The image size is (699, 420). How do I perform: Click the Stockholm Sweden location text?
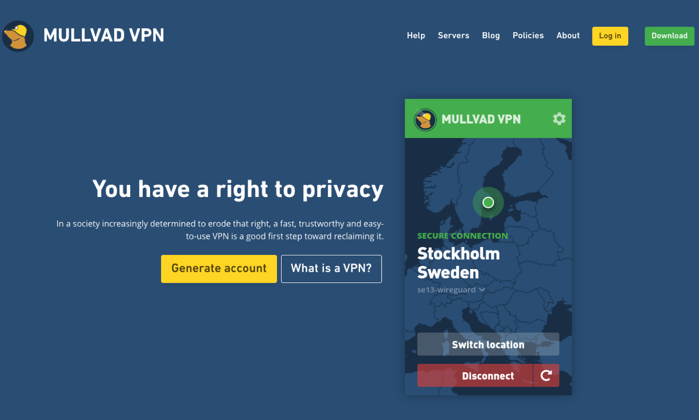click(x=458, y=263)
